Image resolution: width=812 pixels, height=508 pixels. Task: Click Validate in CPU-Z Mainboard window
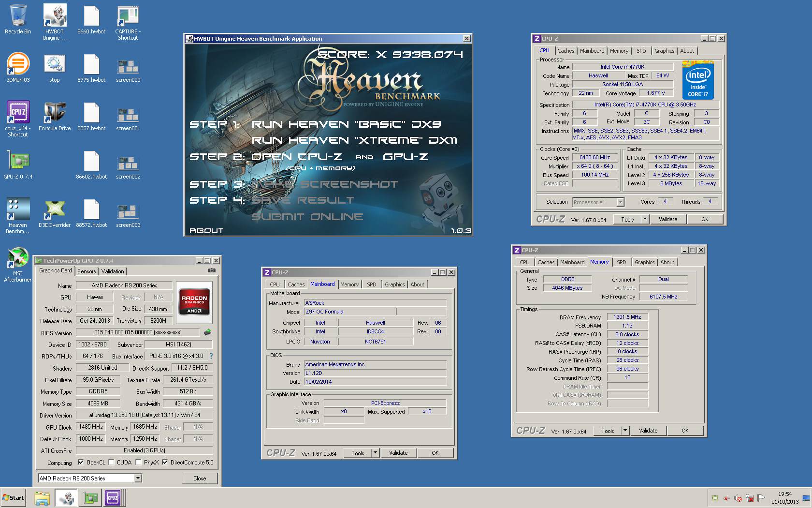398,453
